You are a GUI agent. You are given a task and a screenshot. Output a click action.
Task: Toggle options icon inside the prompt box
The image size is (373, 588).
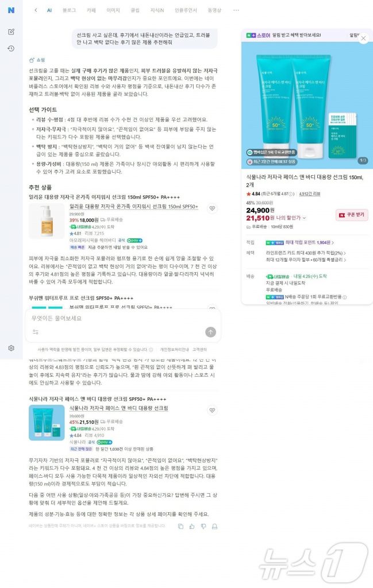(x=35, y=332)
